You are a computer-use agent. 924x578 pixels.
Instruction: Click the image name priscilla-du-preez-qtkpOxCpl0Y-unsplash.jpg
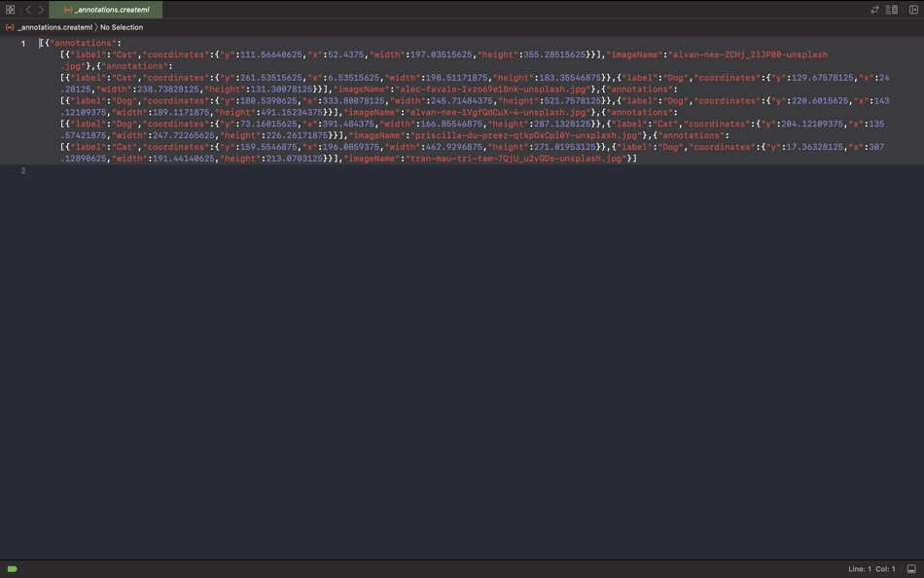(525, 135)
